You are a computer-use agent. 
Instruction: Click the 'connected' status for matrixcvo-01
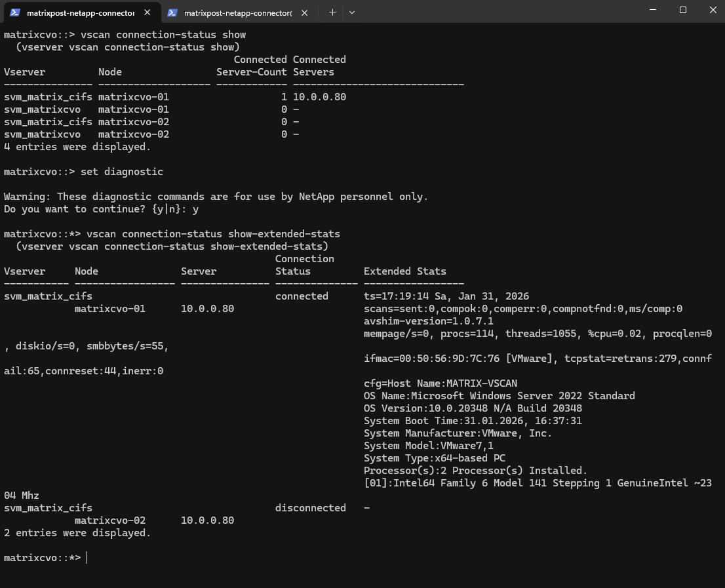point(302,296)
